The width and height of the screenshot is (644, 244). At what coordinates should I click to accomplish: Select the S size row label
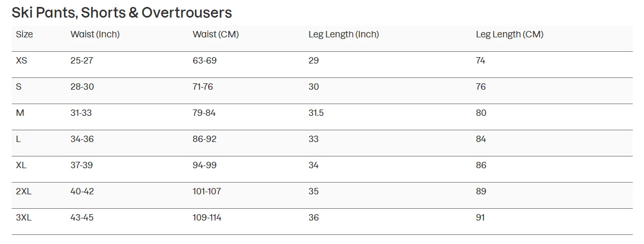19,87
